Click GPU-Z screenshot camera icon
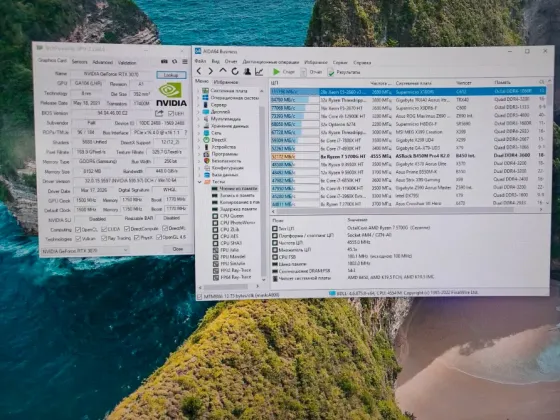 164,62
